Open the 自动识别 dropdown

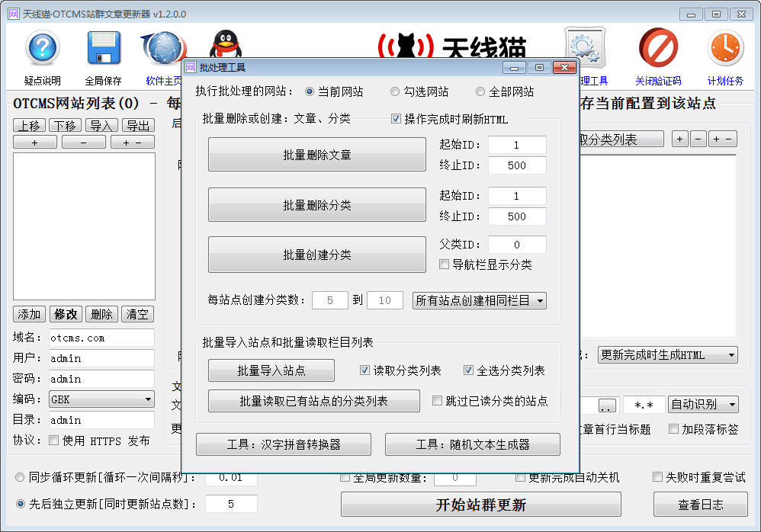(703, 405)
